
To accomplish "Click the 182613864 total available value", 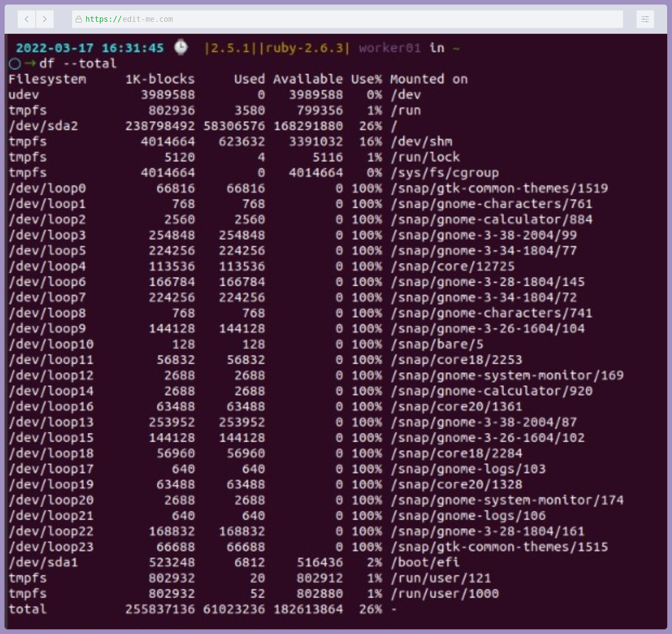I will click(x=308, y=609).
